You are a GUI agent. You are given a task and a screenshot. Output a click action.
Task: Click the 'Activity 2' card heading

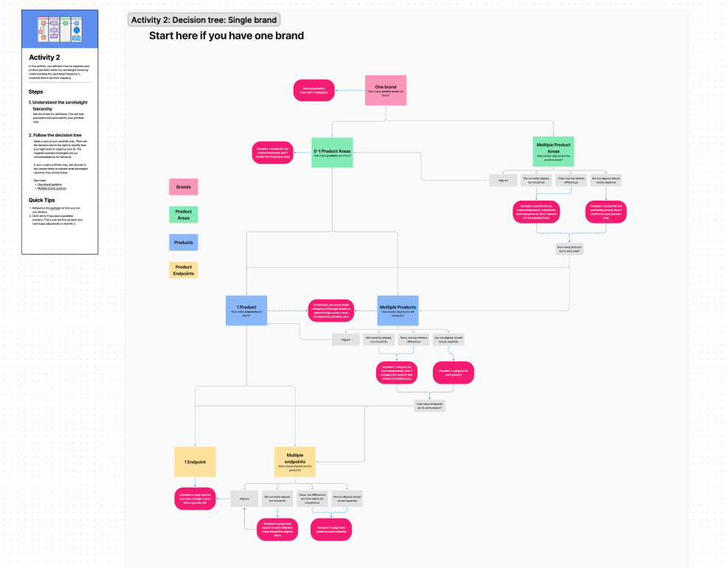(x=44, y=57)
